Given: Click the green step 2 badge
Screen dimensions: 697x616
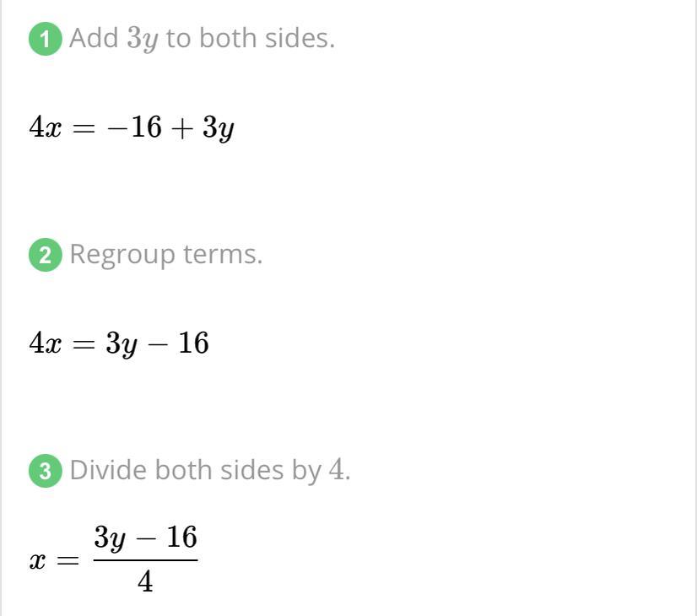Looking at the screenshot, I should click(x=45, y=255).
